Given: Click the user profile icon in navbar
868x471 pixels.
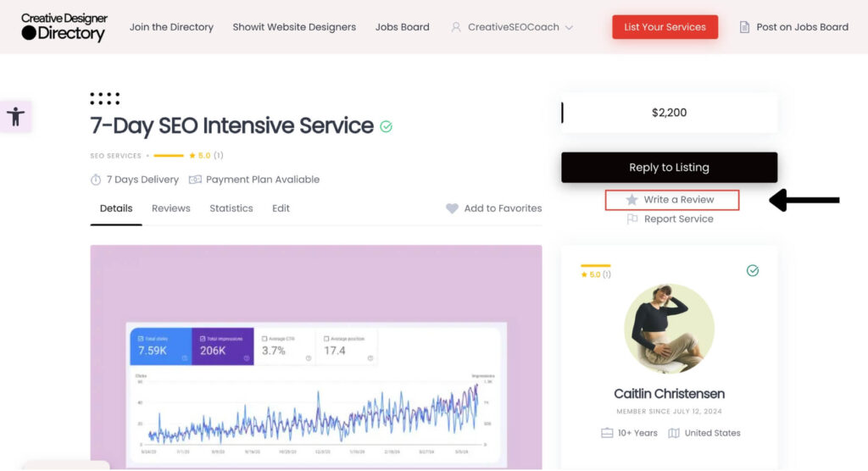Looking at the screenshot, I should [456, 27].
